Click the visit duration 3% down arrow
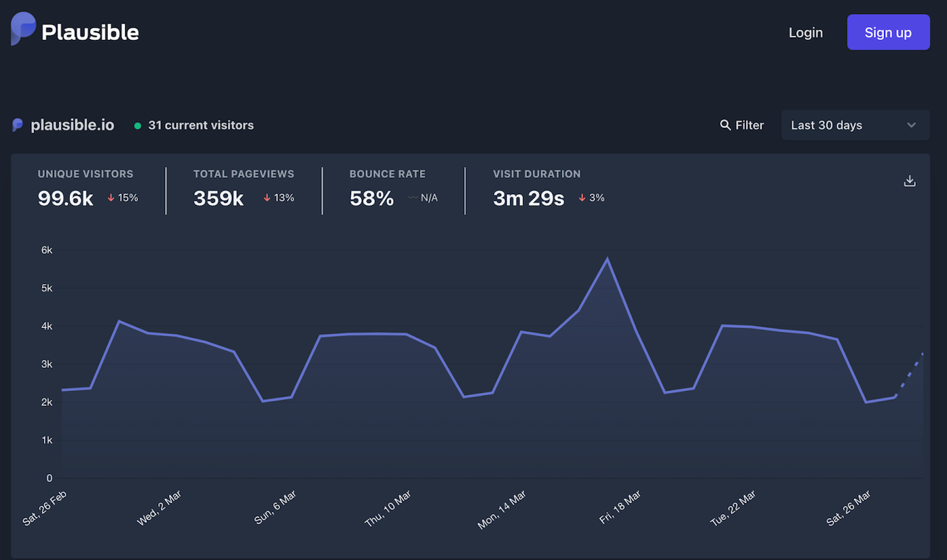The image size is (947, 560). pos(582,198)
